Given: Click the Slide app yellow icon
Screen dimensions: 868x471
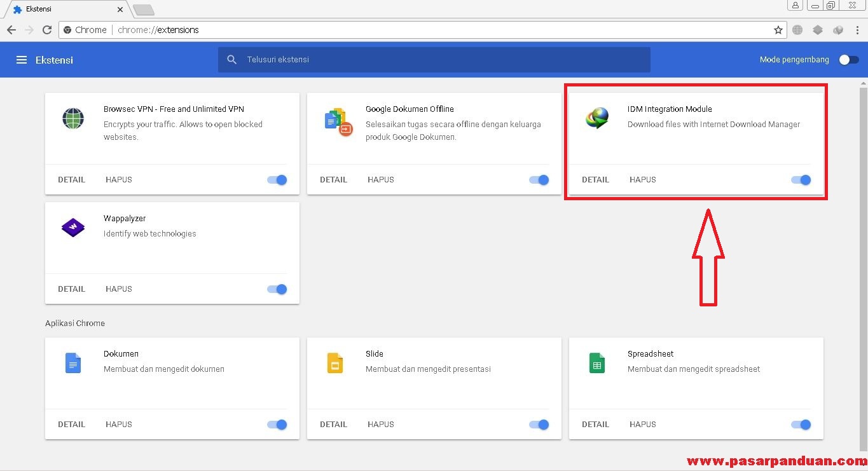Looking at the screenshot, I should pyautogui.click(x=335, y=363).
